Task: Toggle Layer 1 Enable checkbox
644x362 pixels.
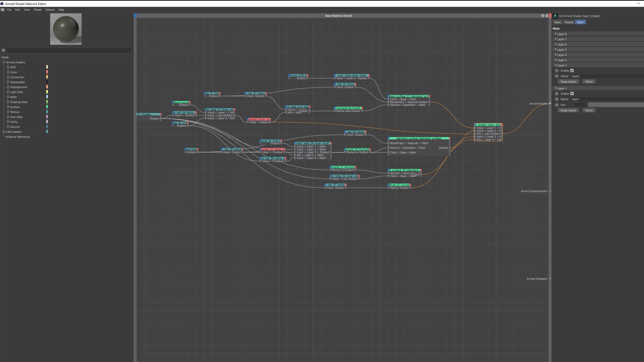Action: click(x=572, y=94)
